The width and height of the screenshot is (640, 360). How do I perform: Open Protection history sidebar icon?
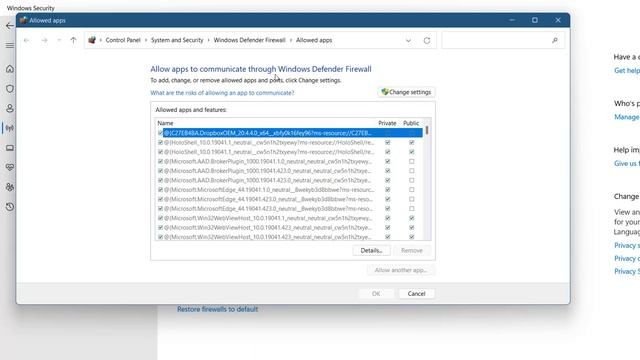click(10, 207)
